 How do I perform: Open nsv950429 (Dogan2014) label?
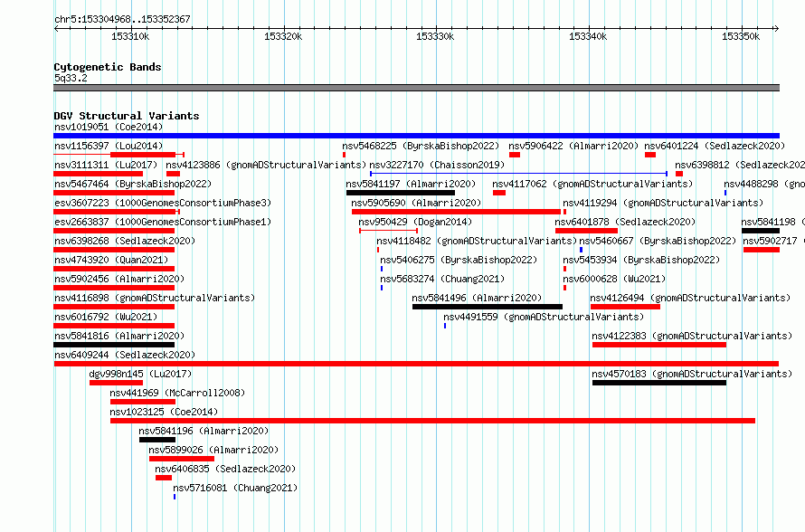click(x=415, y=222)
